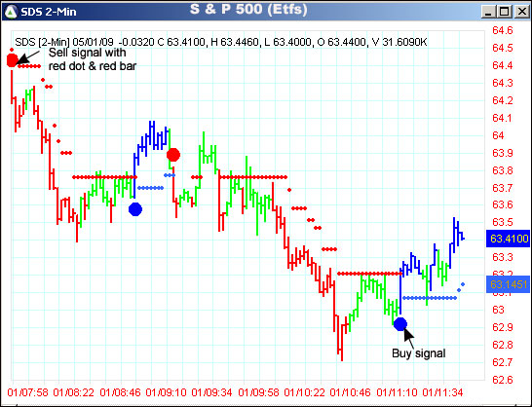Click the 63.3 price axis label
The width and height of the screenshot is (532, 407).
click(x=503, y=257)
